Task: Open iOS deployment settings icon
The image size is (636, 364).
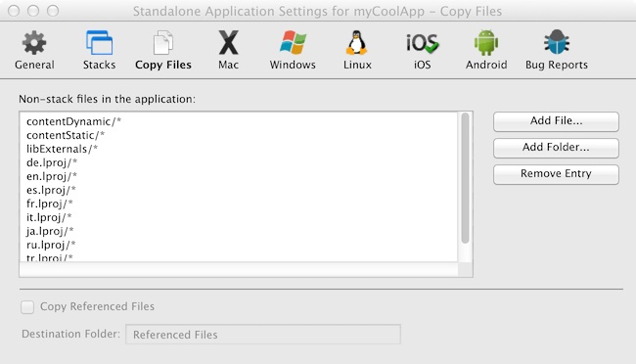Action: [x=423, y=43]
